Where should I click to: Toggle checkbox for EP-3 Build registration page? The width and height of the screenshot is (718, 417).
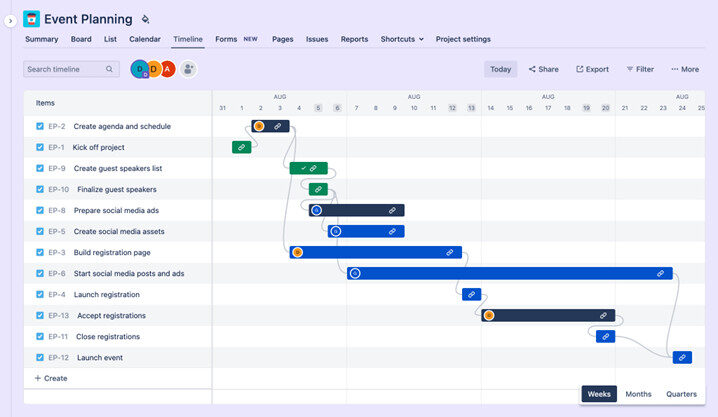pyautogui.click(x=40, y=252)
